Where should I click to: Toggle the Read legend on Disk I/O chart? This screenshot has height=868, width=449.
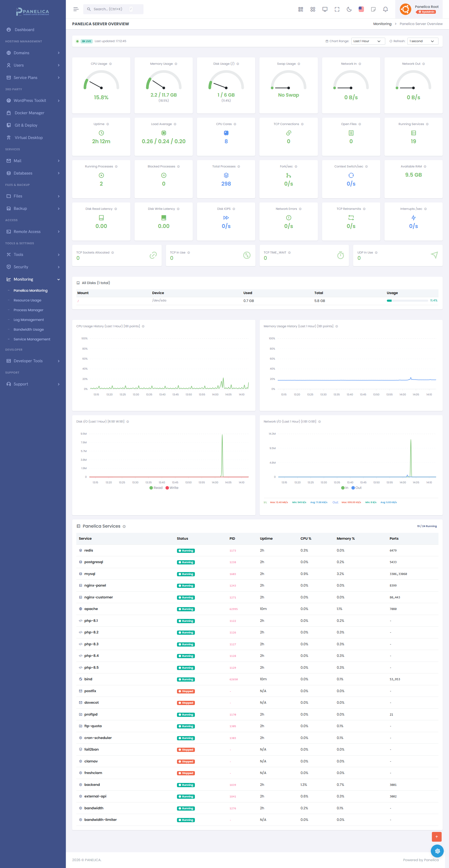click(156, 488)
